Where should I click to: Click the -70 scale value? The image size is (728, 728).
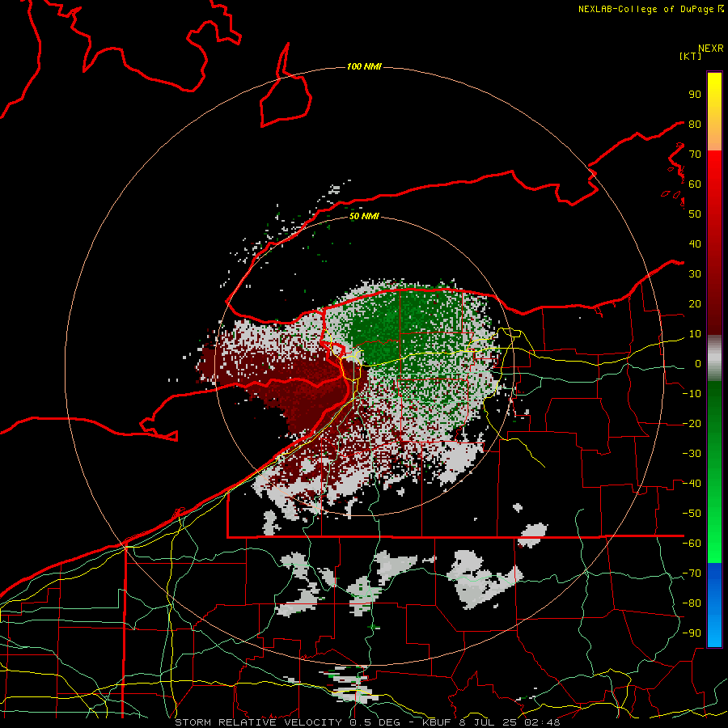pos(692,574)
